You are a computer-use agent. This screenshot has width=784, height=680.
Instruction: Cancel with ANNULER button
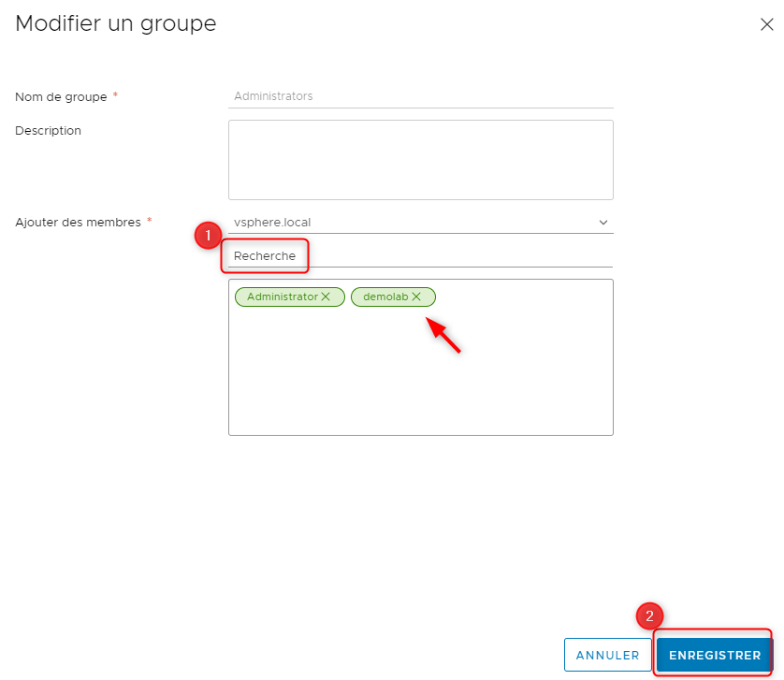pos(607,655)
